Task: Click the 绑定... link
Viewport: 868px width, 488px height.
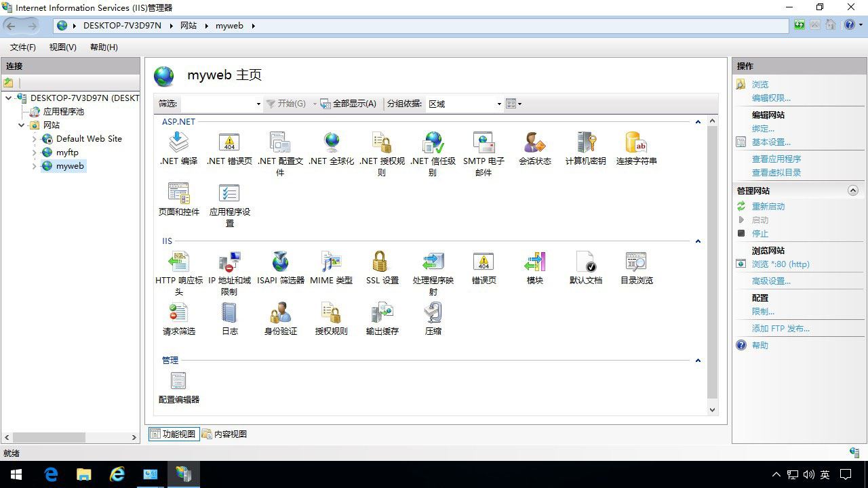Action: tap(763, 129)
